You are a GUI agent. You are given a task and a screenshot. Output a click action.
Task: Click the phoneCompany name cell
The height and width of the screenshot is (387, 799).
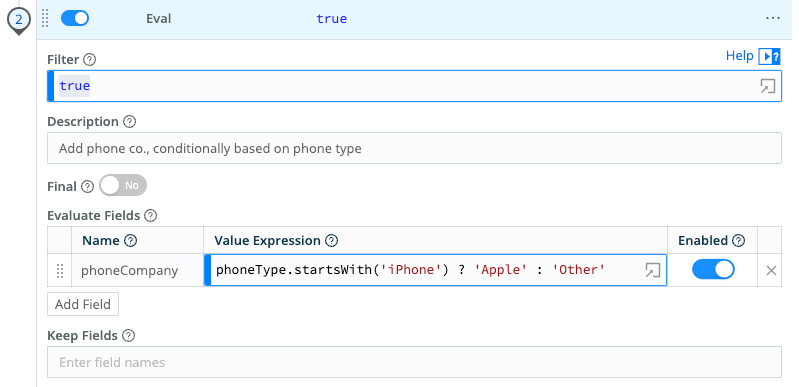(x=137, y=270)
